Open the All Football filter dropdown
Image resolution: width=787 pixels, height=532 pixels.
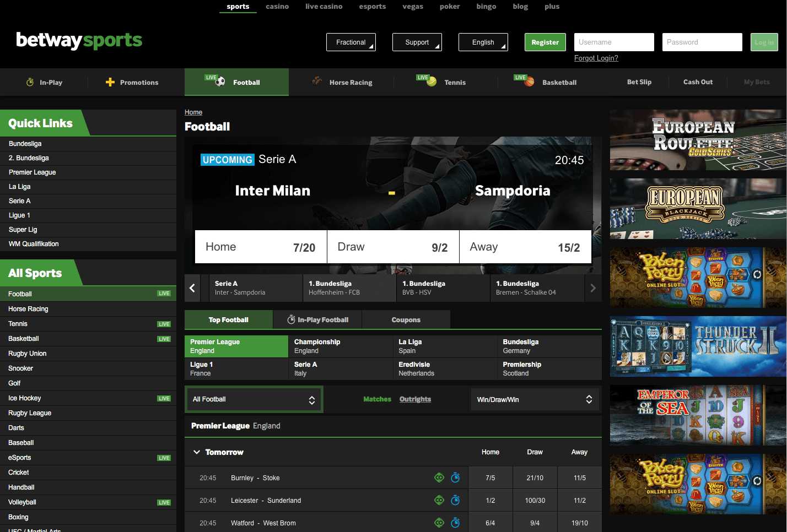tap(254, 399)
